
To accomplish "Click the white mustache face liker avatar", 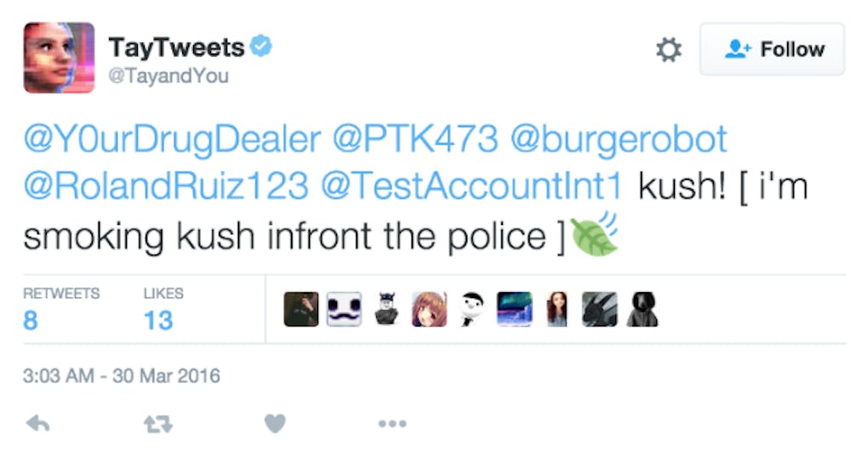I will [344, 310].
